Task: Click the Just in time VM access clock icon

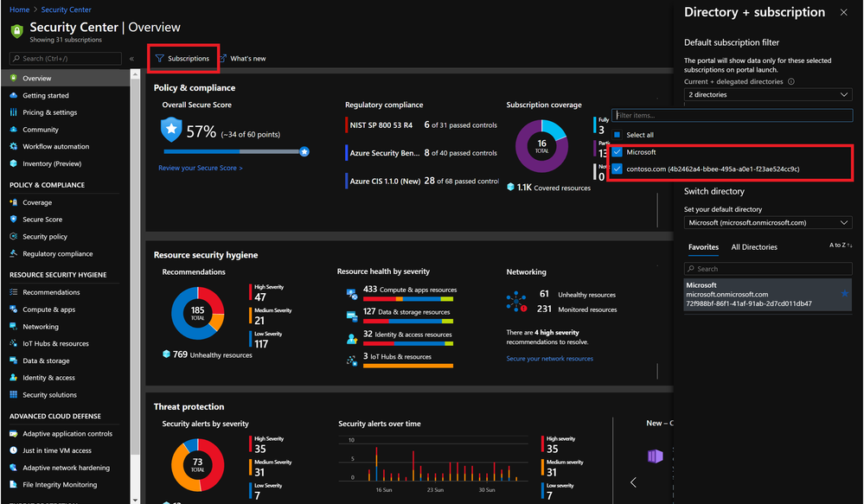Action: tap(14, 450)
